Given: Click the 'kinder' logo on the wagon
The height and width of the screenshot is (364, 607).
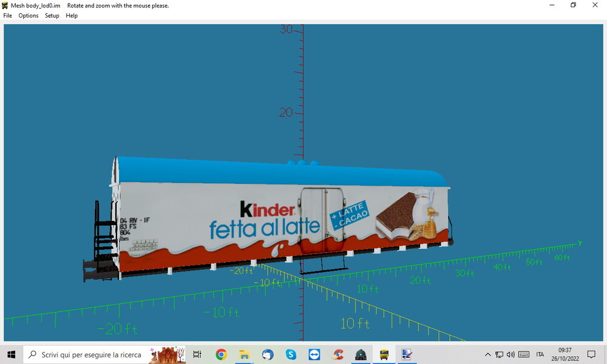Looking at the screenshot, I should pyautogui.click(x=267, y=209).
